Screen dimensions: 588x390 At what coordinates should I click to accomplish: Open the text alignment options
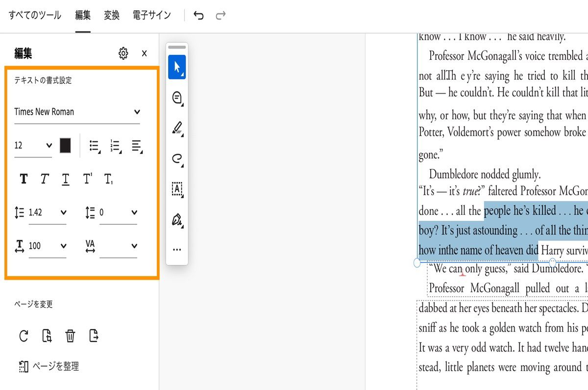[x=137, y=146]
